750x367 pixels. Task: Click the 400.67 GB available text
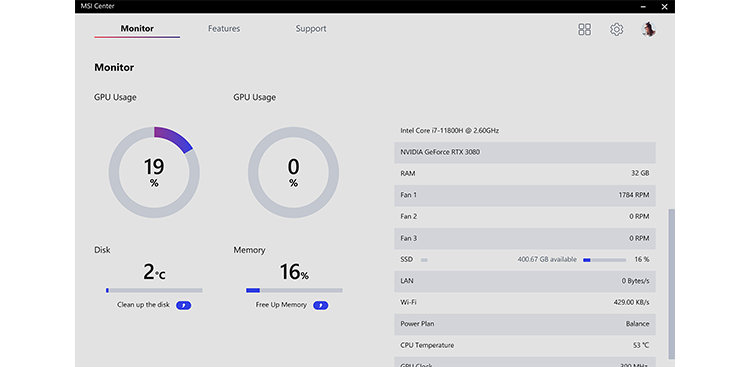pyautogui.click(x=547, y=259)
